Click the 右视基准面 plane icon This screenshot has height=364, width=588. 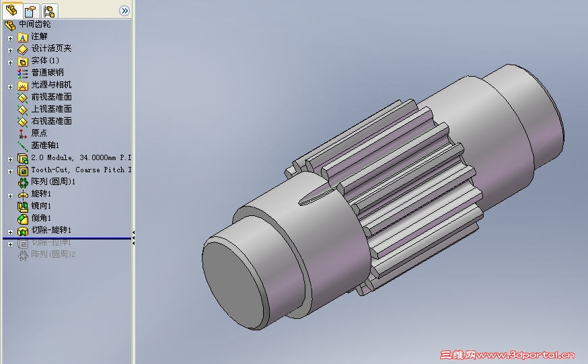click(22, 122)
